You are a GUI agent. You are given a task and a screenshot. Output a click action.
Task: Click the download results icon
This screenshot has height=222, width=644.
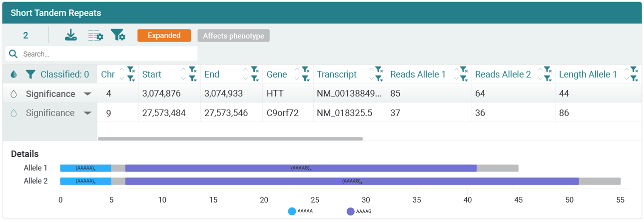click(x=71, y=35)
